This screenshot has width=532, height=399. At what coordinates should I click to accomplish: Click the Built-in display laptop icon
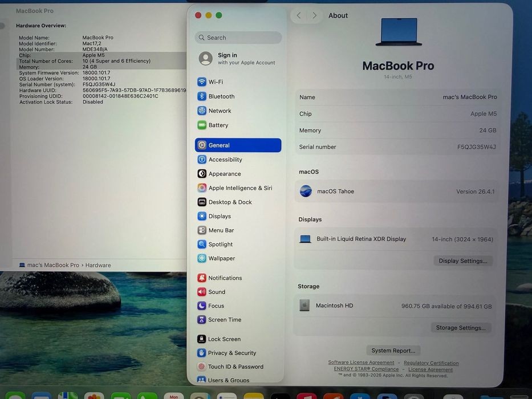tap(305, 239)
